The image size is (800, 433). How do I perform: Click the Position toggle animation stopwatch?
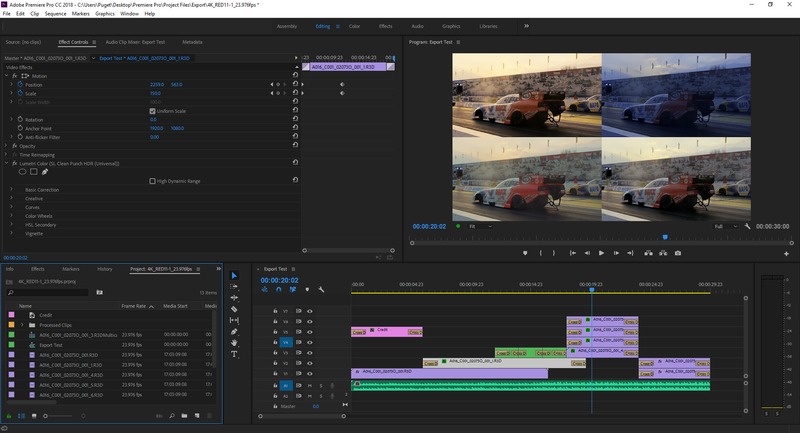tap(20, 84)
